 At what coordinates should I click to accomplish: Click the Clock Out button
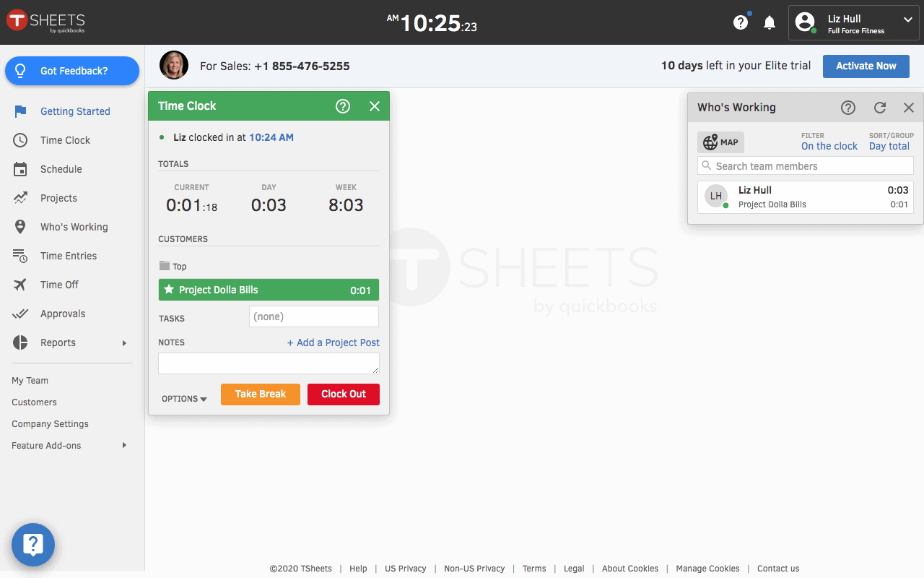(344, 394)
